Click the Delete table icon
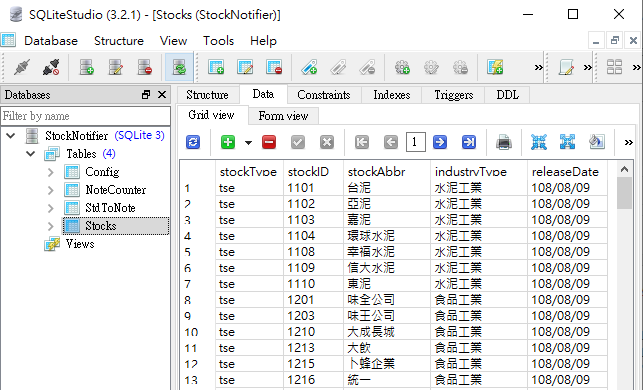 tap(274, 67)
